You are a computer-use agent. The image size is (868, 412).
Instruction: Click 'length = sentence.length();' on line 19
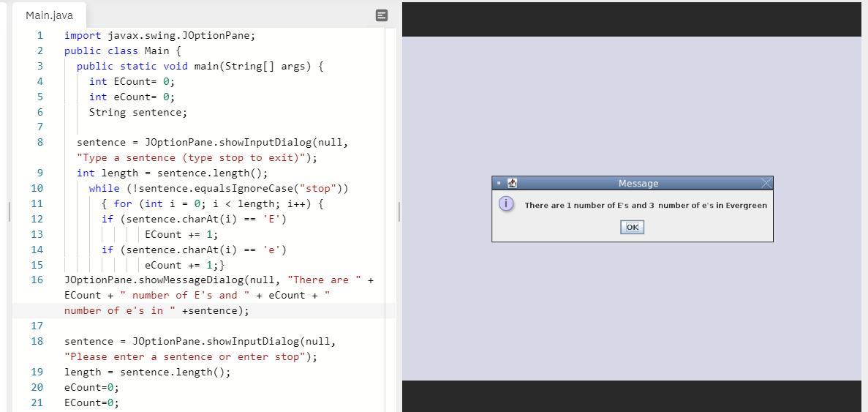[147, 372]
